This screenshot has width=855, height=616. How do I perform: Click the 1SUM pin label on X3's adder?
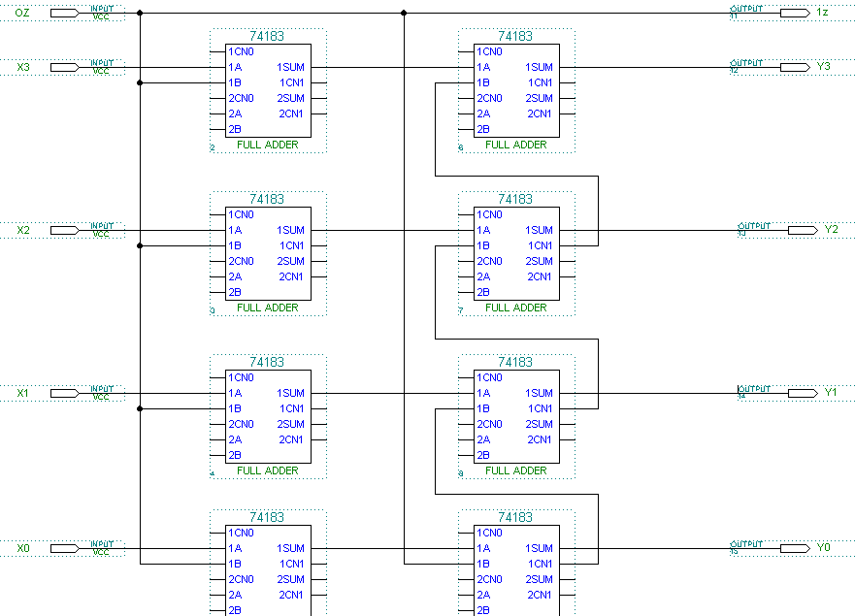(x=290, y=67)
